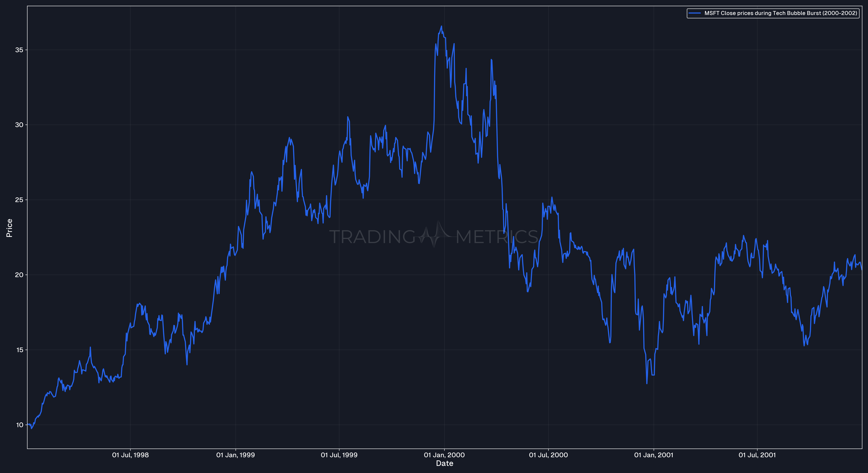The width and height of the screenshot is (868, 473).
Task: Click the '01 Jan, 1999' date label
Action: coord(236,455)
